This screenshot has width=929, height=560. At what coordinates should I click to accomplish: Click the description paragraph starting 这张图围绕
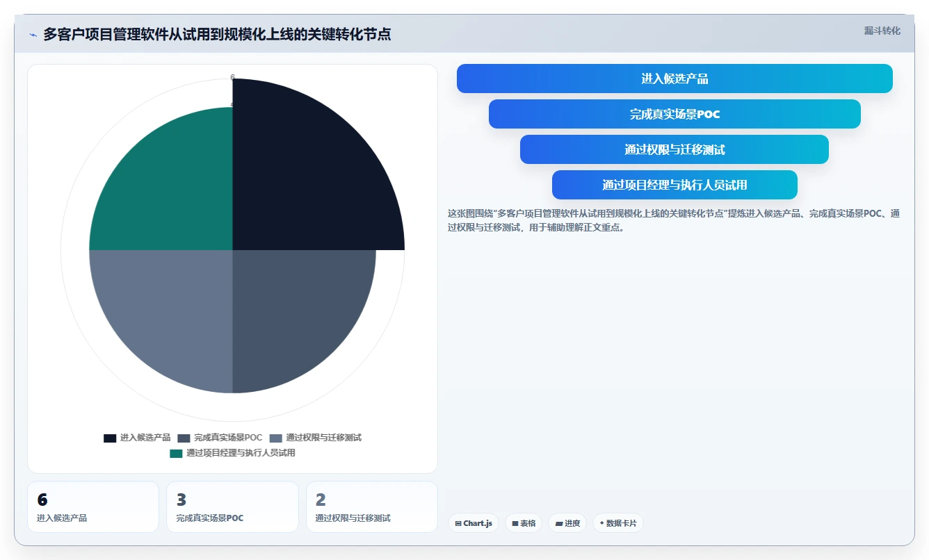(673, 220)
